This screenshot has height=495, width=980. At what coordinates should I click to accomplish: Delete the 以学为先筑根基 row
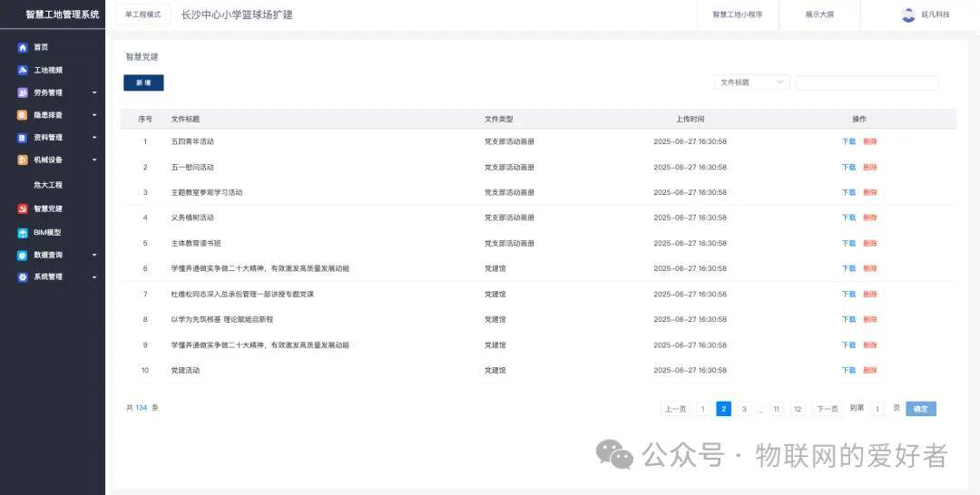click(x=870, y=320)
